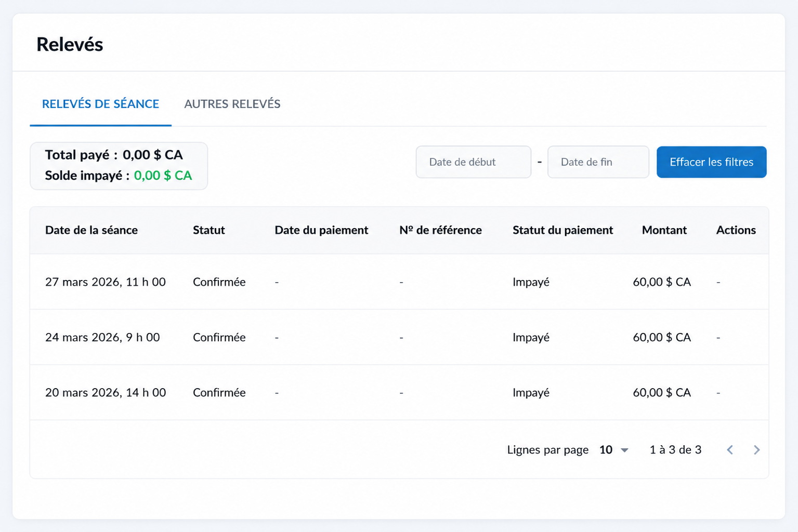Image resolution: width=798 pixels, height=532 pixels.
Task: Click the Date de la séance column header
Action: [x=91, y=230]
